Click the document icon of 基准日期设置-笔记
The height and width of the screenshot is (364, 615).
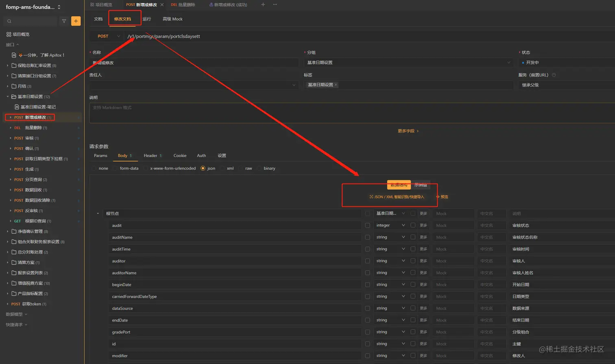click(x=17, y=107)
